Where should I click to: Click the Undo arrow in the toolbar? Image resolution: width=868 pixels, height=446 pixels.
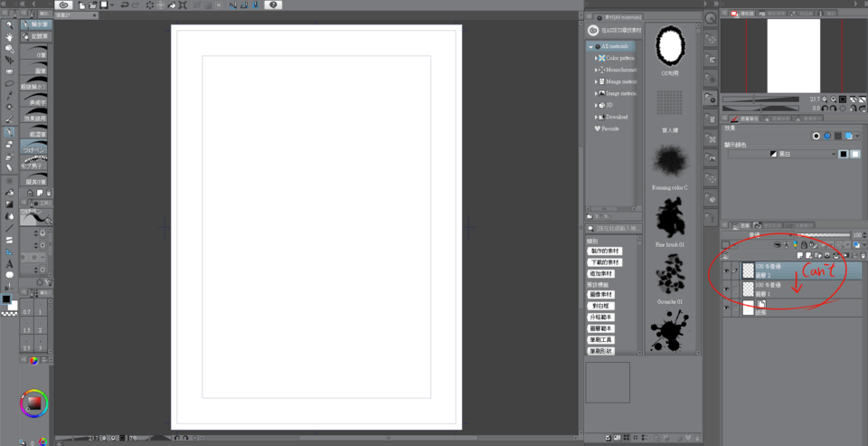coord(125,5)
